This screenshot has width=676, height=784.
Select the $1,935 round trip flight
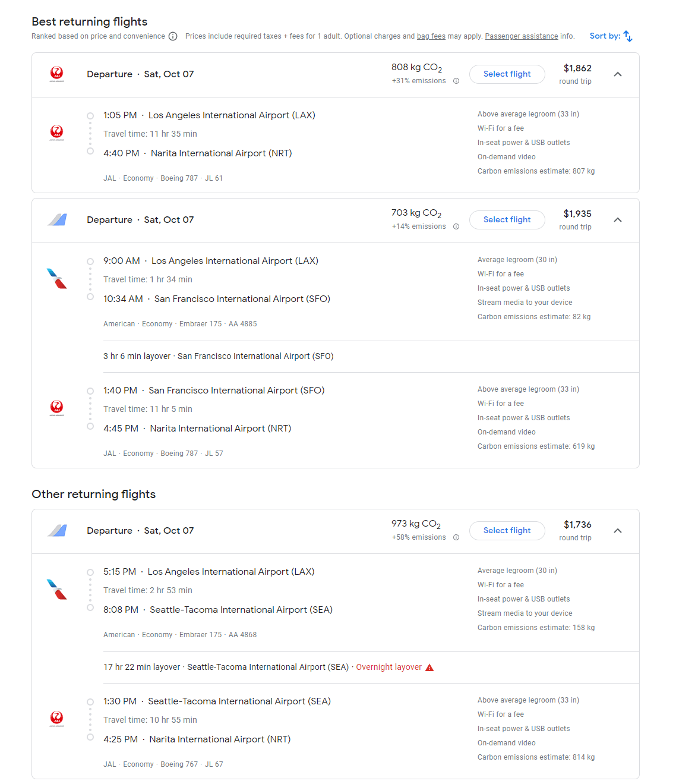click(507, 219)
